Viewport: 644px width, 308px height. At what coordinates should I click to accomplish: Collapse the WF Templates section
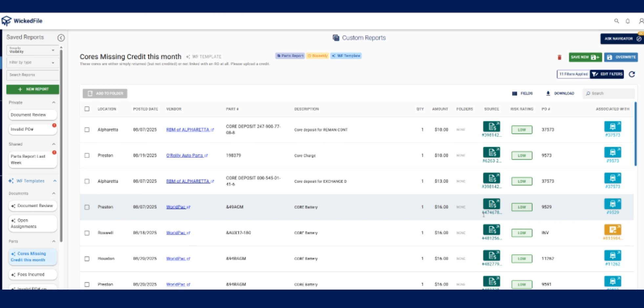click(55, 181)
